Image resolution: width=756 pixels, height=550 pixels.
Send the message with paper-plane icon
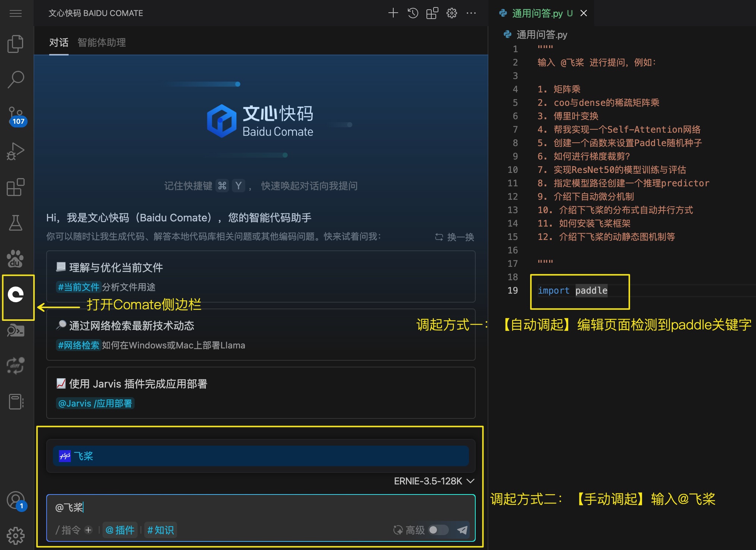(462, 530)
